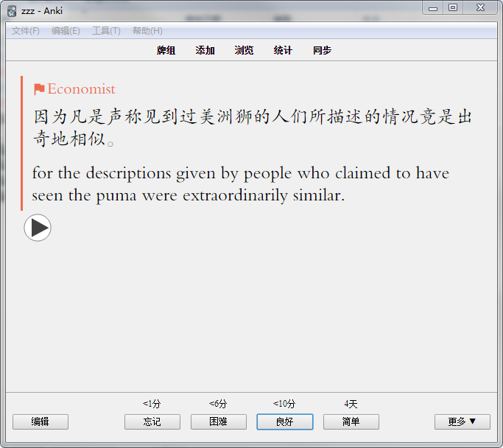Viewport: 503px width, 448px height.
Task: Rate the card as 简单
Action: 351,421
